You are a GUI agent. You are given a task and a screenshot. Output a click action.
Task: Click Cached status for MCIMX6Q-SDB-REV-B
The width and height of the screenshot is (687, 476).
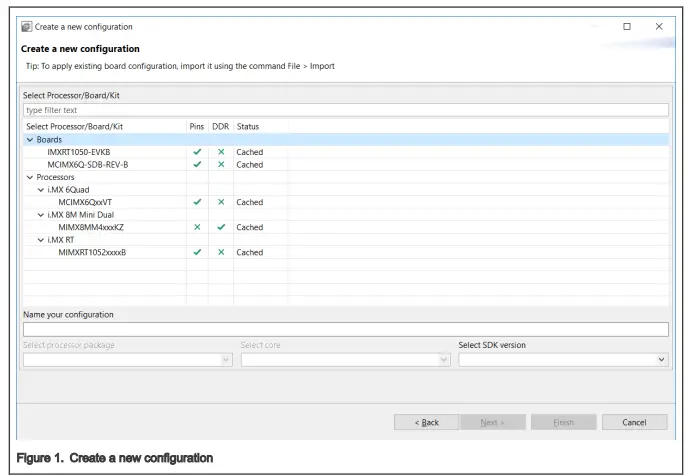point(250,165)
